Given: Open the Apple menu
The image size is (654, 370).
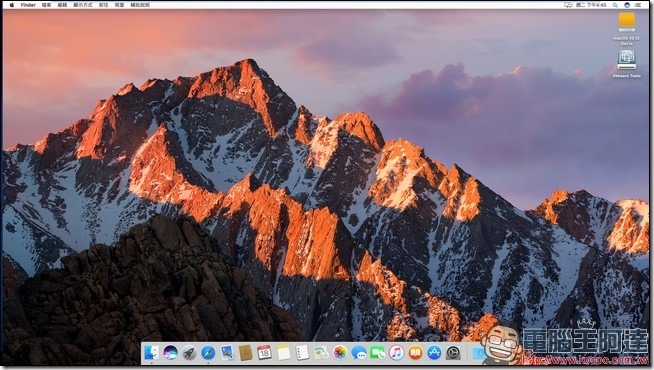Looking at the screenshot, I should coord(12,5).
